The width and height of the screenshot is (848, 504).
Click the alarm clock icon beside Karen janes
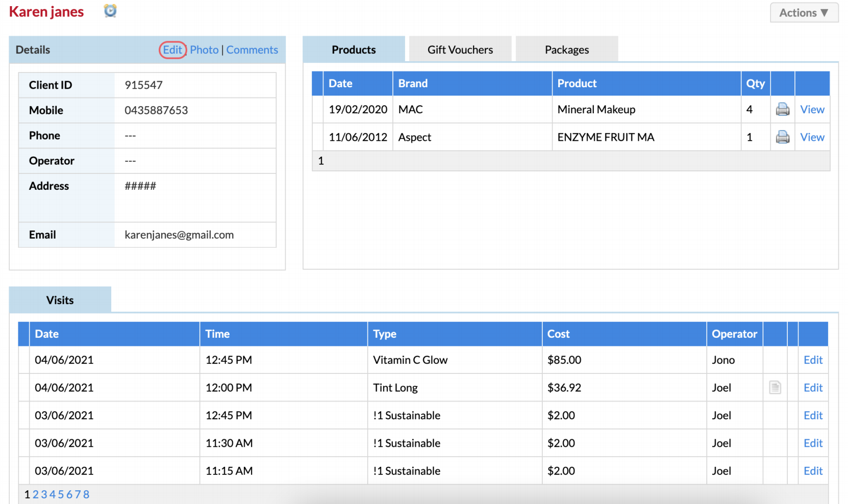pos(110,11)
